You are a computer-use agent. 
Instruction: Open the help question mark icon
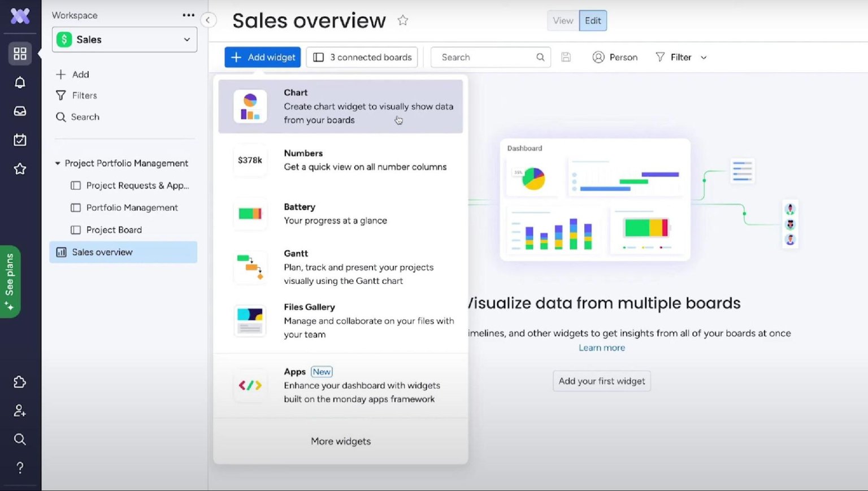pyautogui.click(x=20, y=468)
